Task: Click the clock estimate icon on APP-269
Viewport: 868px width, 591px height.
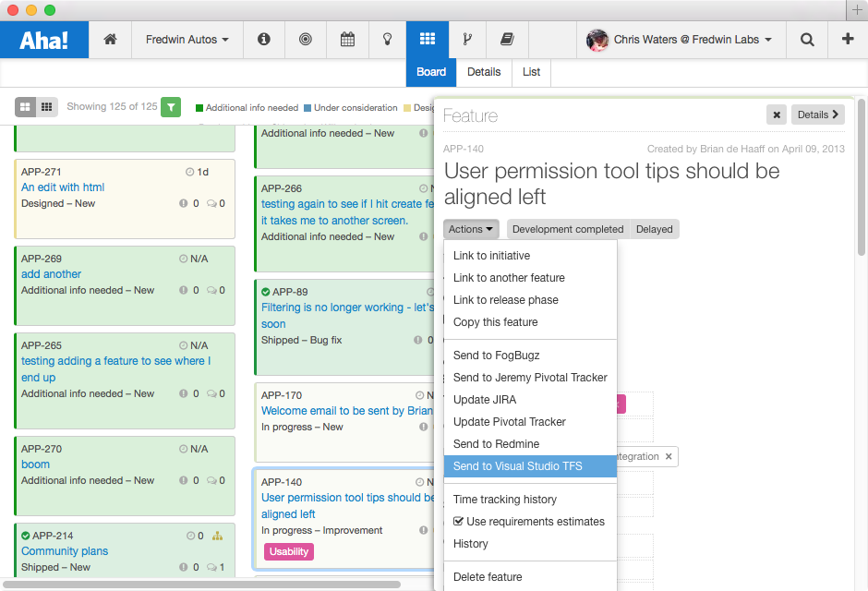Action: coord(183,259)
